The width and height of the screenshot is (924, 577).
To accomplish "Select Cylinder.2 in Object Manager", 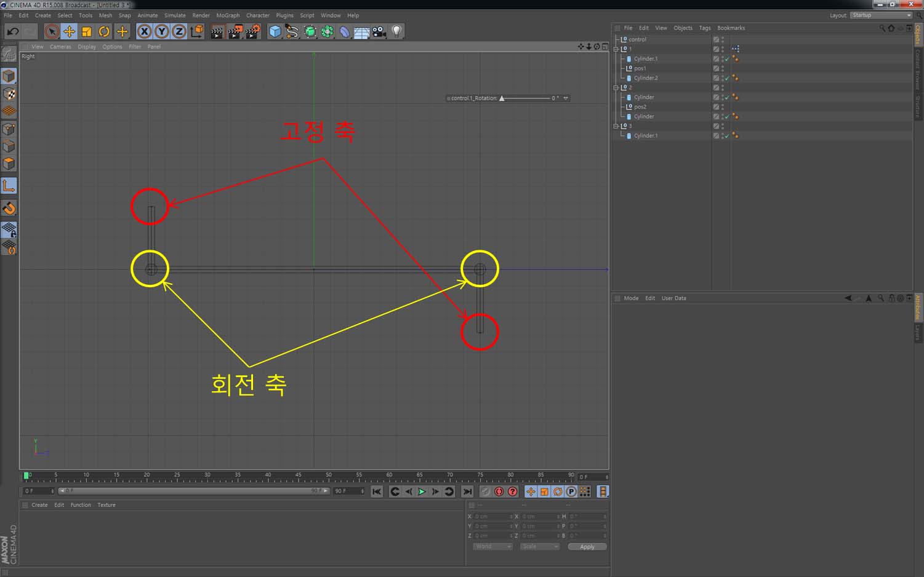I will (x=646, y=78).
